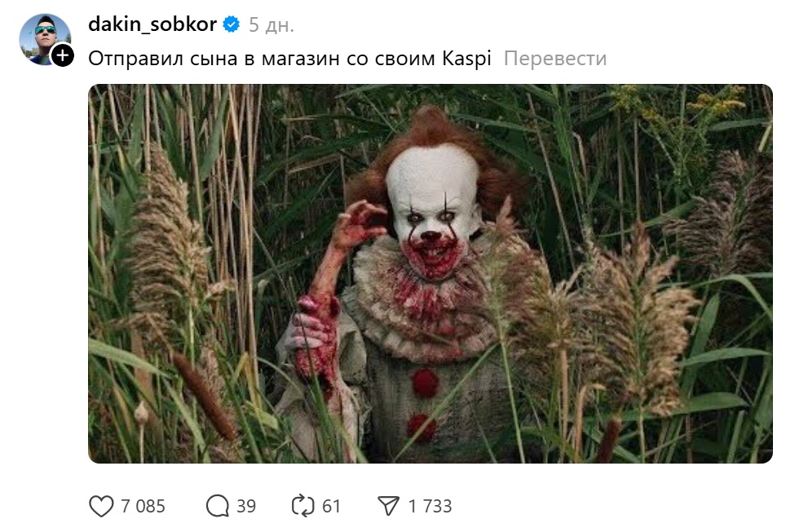View the 61 reposts count
Image resolution: width=808 pixels, height=532 pixels.
click(331, 506)
